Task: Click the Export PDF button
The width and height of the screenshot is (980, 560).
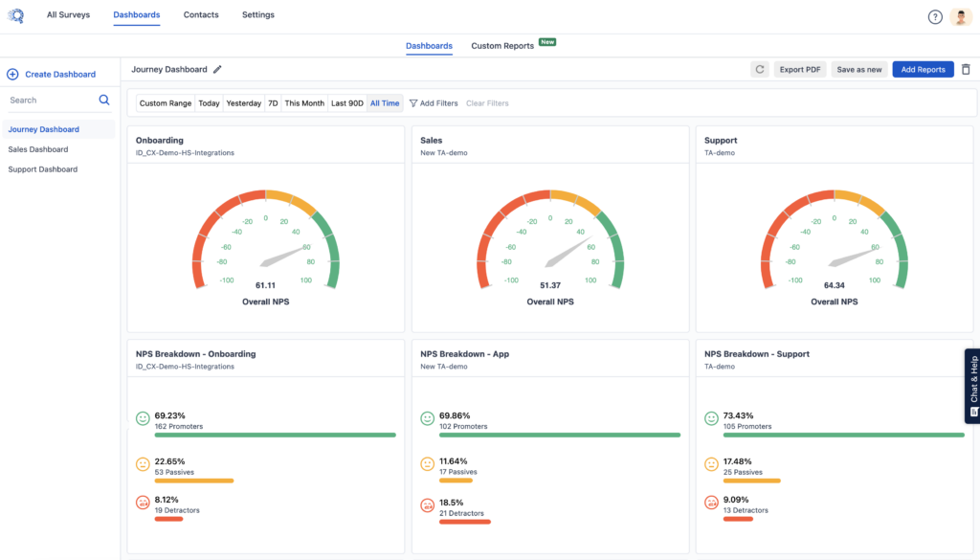Action: (799, 70)
